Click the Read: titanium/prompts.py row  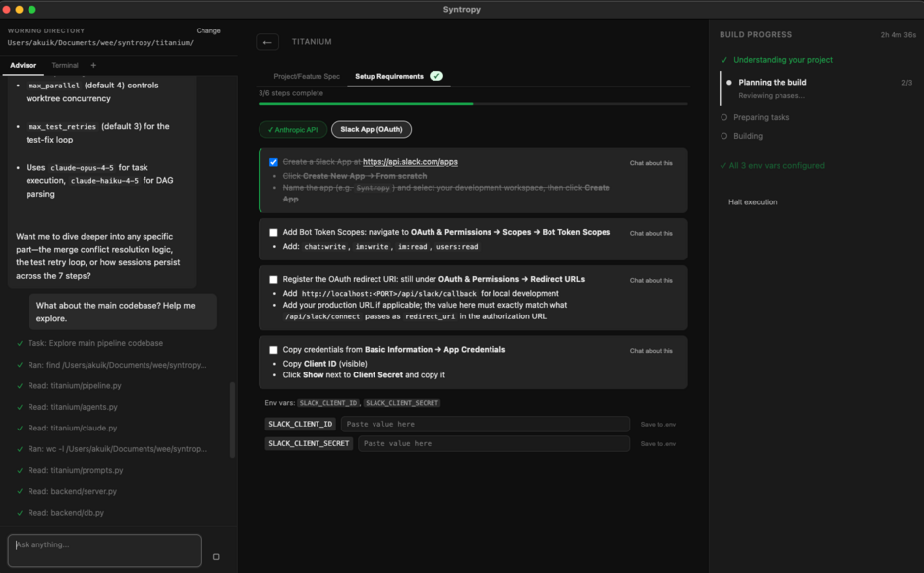pyautogui.click(x=76, y=470)
